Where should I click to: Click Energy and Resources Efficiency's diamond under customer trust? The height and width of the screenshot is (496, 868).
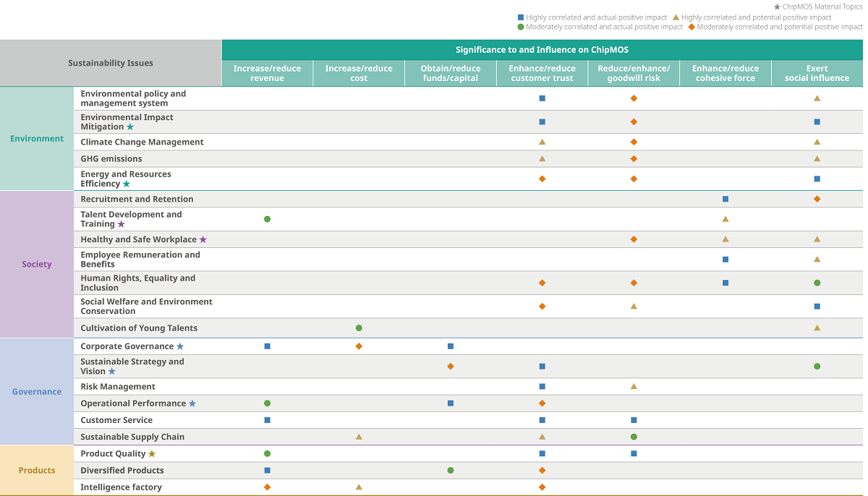click(x=542, y=179)
